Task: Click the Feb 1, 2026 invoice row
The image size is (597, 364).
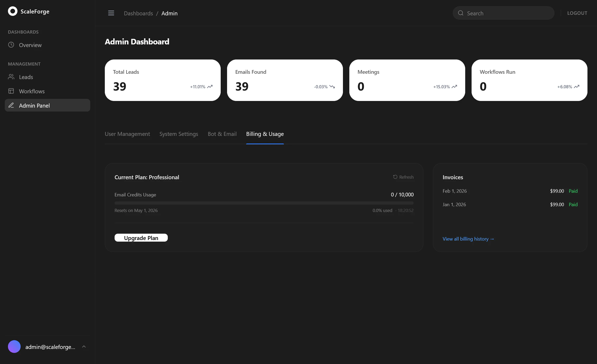Action: pyautogui.click(x=510, y=191)
